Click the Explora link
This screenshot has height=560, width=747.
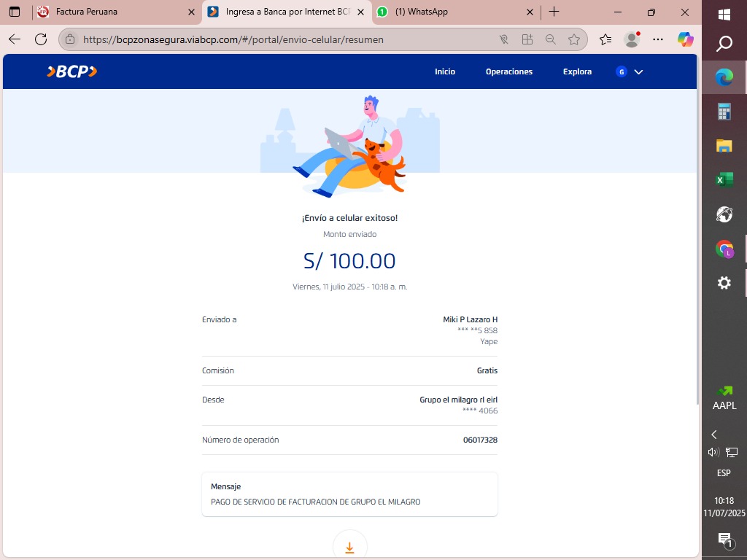[577, 71]
